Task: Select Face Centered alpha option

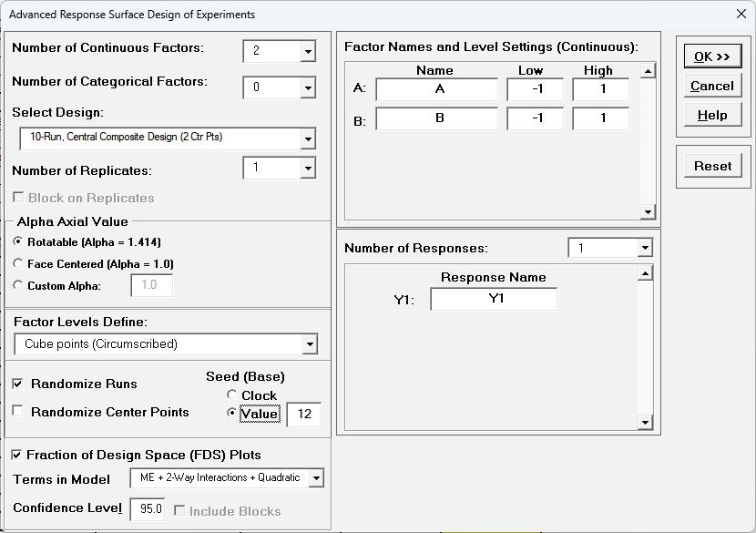Action: pos(19,264)
